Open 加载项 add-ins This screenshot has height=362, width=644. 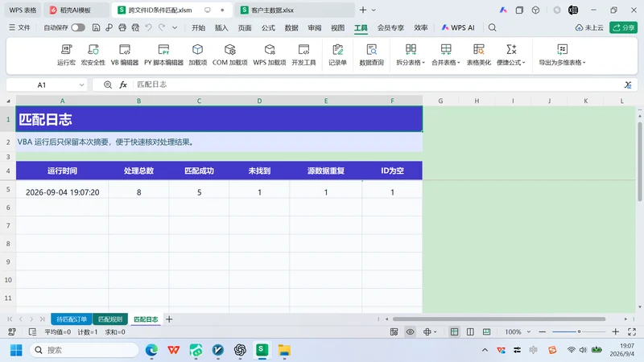point(197,55)
